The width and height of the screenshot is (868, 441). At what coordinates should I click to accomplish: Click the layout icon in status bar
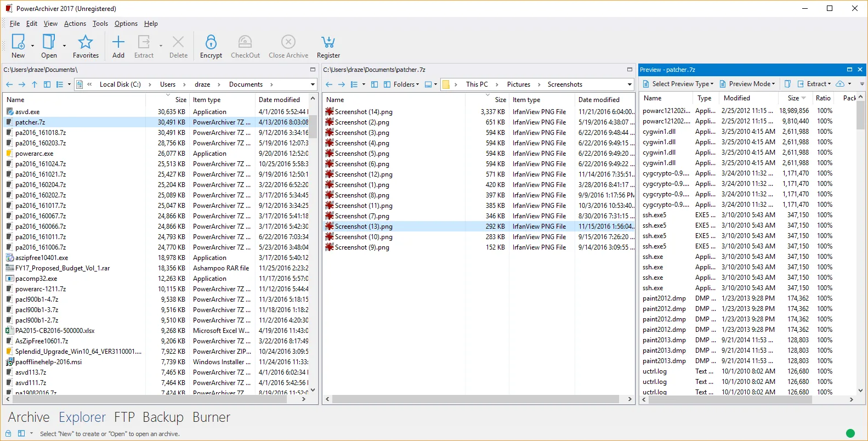[21, 433]
